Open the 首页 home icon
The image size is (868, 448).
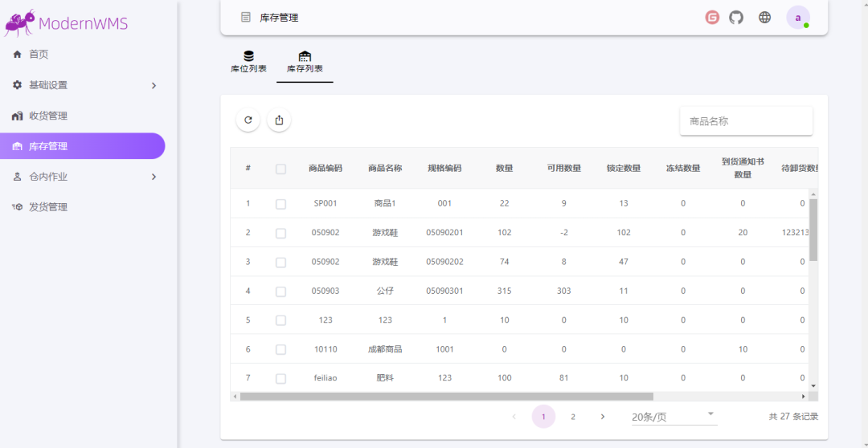(17, 55)
